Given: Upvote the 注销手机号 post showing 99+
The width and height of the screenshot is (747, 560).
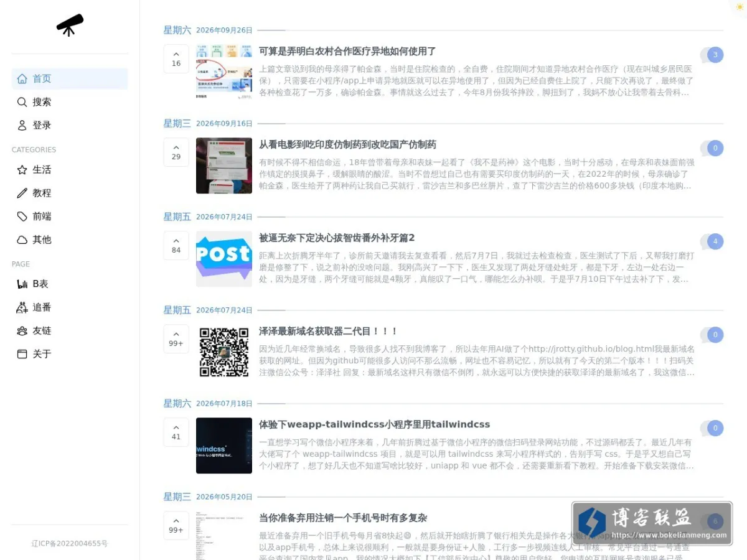Looking at the screenshot, I should pyautogui.click(x=176, y=525).
